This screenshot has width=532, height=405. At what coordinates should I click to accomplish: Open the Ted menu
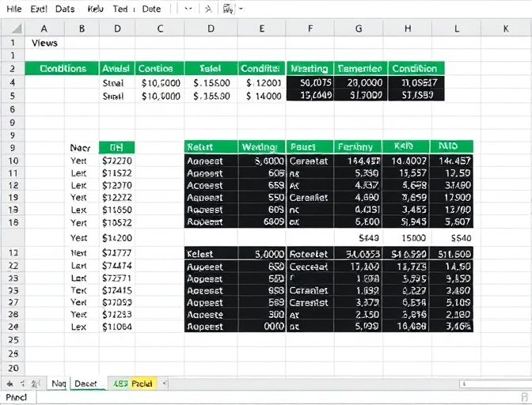120,9
